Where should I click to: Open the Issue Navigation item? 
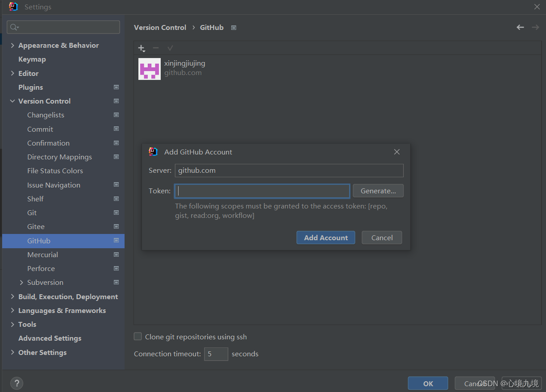tap(54, 185)
